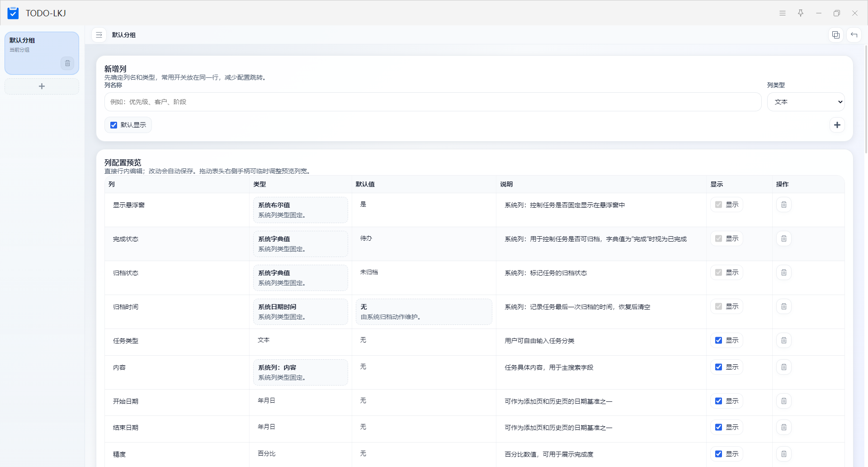Image resolution: width=868 pixels, height=467 pixels.
Task: Open the 列类型 dropdown showing 文本
Action: point(806,102)
